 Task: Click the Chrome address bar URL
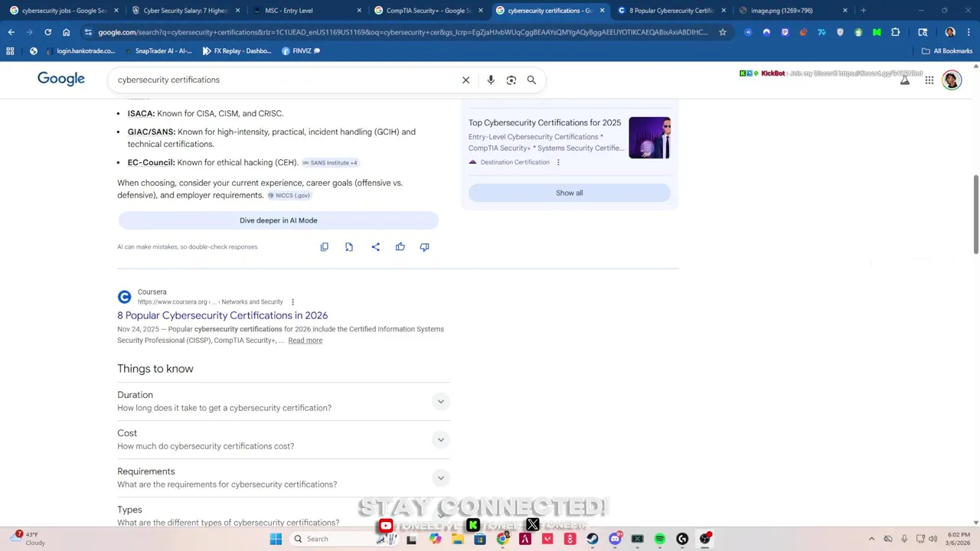tap(403, 32)
